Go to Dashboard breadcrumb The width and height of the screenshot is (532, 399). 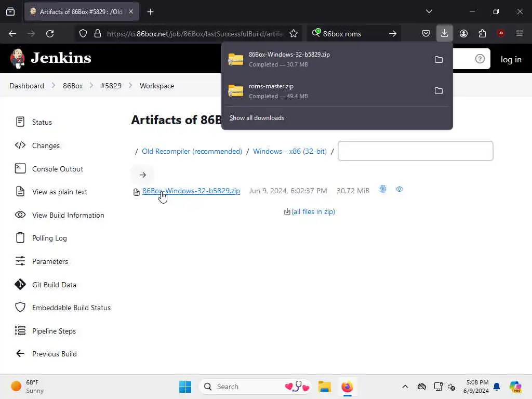click(x=27, y=86)
